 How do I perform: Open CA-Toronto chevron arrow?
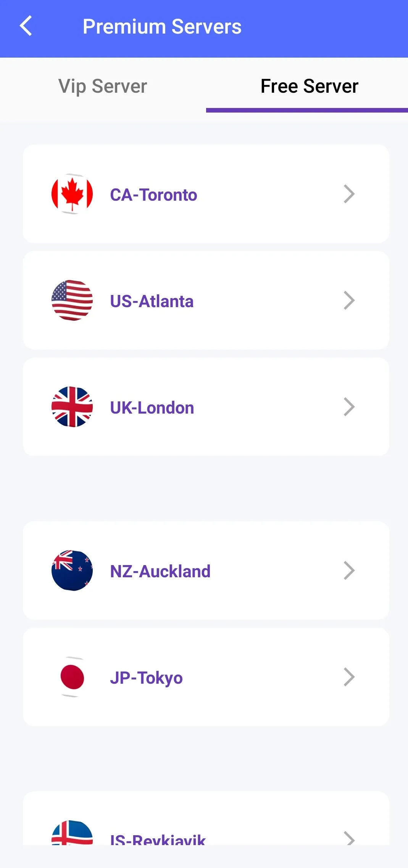pyautogui.click(x=349, y=194)
